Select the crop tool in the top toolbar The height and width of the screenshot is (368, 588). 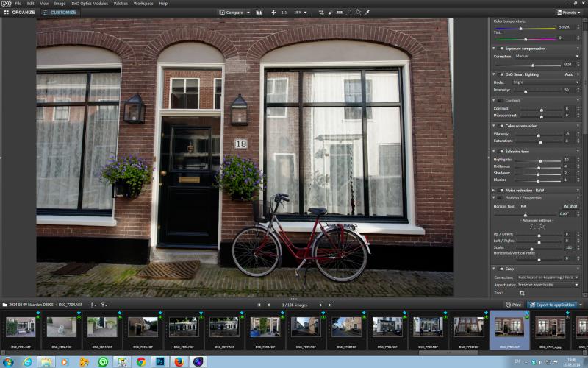(321, 13)
